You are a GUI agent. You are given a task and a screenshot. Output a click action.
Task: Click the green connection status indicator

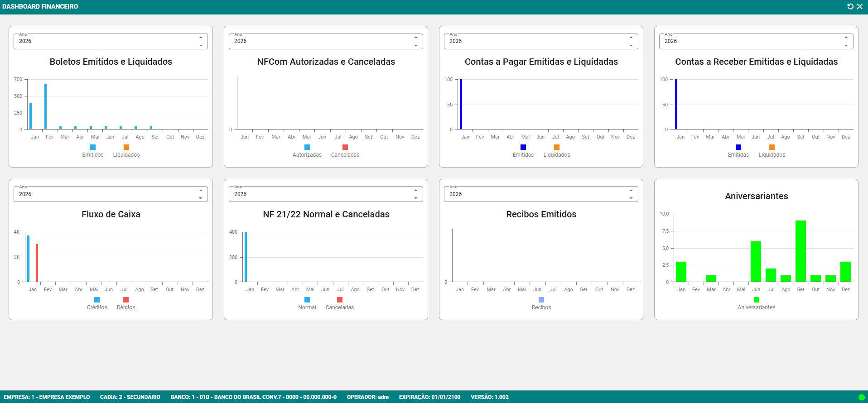(x=861, y=397)
